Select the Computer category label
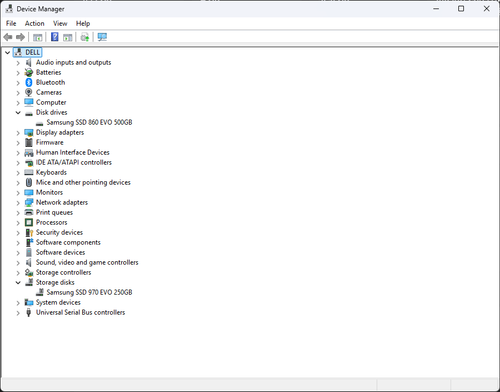Viewport: 500px width, 392px height. point(51,102)
